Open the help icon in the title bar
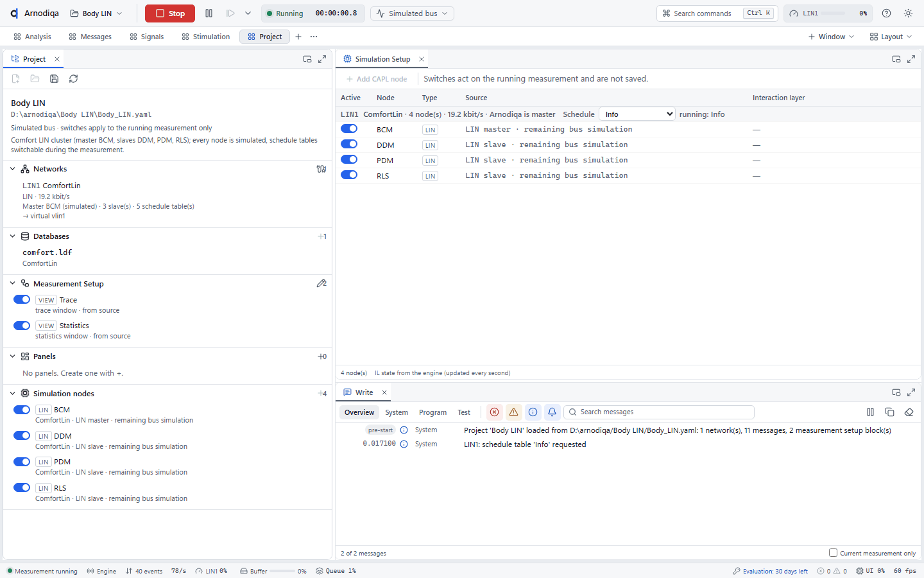Image resolution: width=924 pixels, height=578 pixels. pyautogui.click(x=886, y=13)
